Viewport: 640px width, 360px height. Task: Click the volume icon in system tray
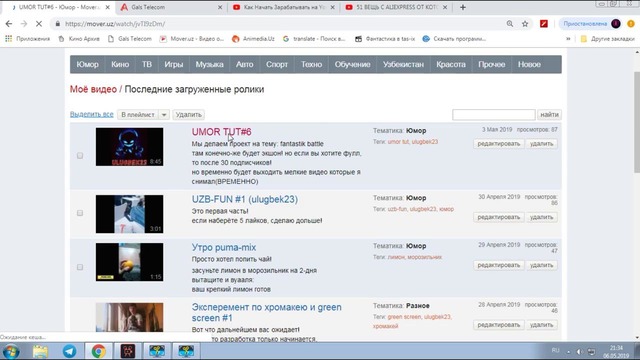(579, 351)
